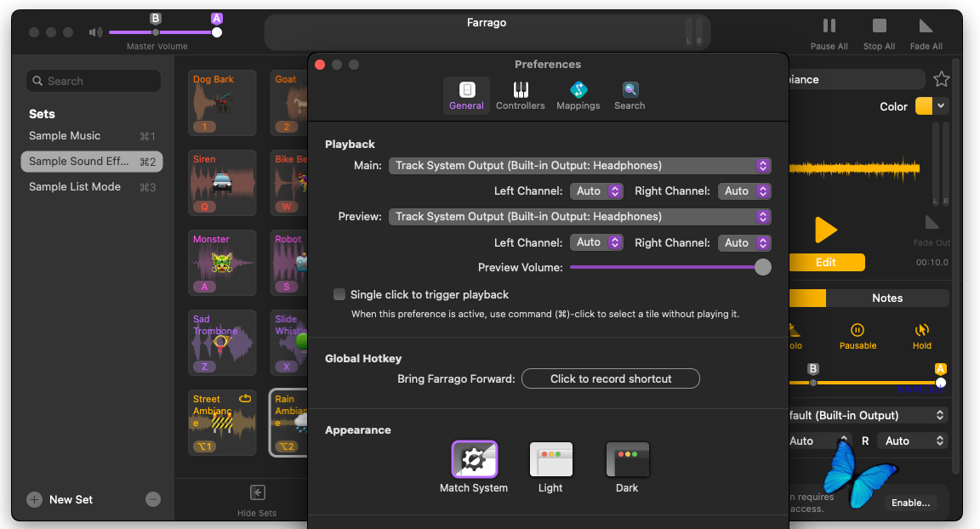980x529 pixels.
Task: Click the A marker on master volume
Action: point(217,18)
